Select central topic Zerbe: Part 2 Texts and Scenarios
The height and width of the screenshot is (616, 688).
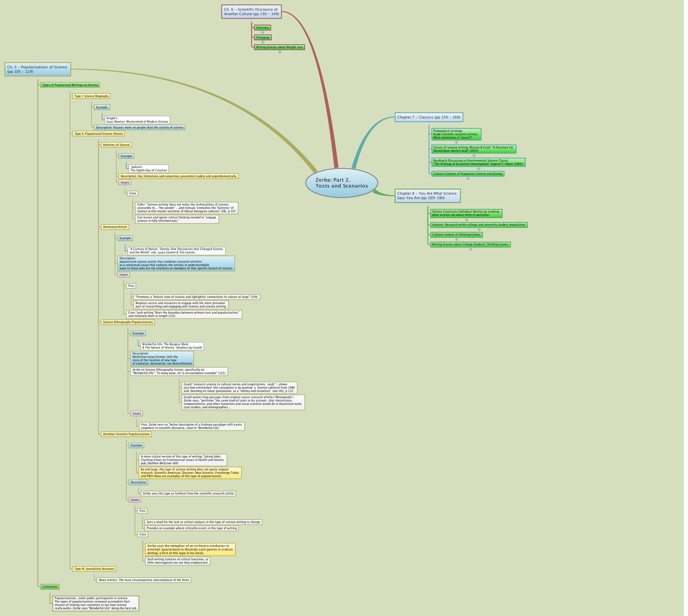coord(341,183)
